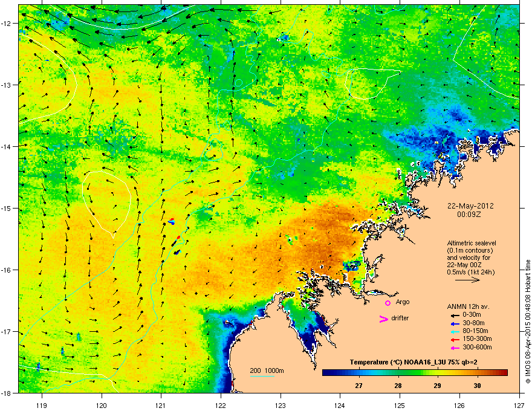Viewport: 532px width, 411px height.
Task: Click the magenta 300-600m arrow legend symbol
Action: (x=455, y=348)
